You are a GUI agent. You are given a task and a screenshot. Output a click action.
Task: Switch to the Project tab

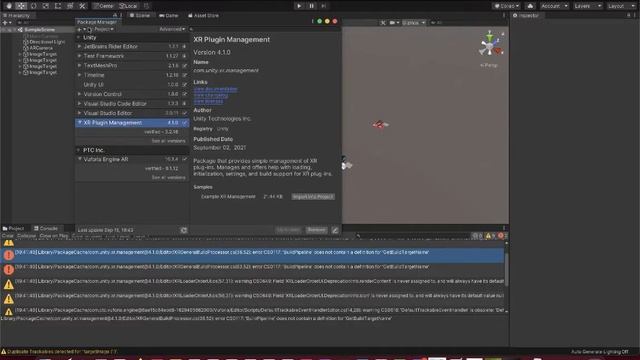14,229
